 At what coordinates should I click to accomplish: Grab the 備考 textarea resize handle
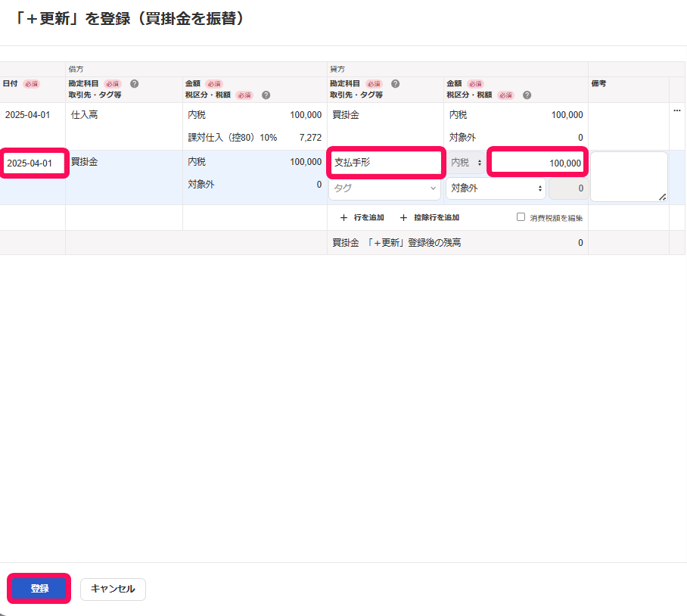point(663,198)
